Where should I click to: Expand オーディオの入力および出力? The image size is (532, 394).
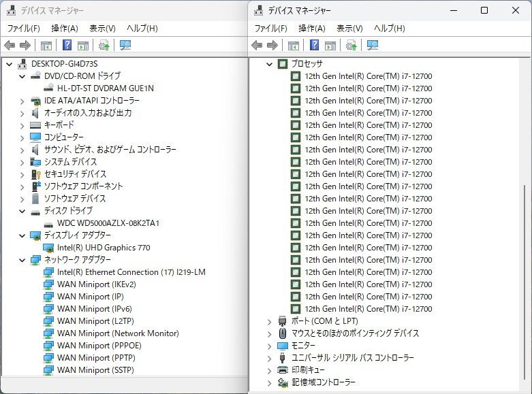pyautogui.click(x=22, y=113)
